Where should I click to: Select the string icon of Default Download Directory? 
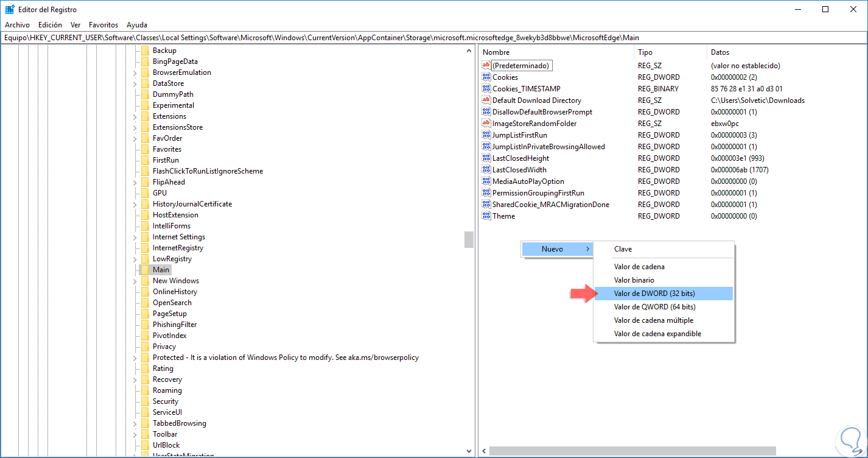486,100
